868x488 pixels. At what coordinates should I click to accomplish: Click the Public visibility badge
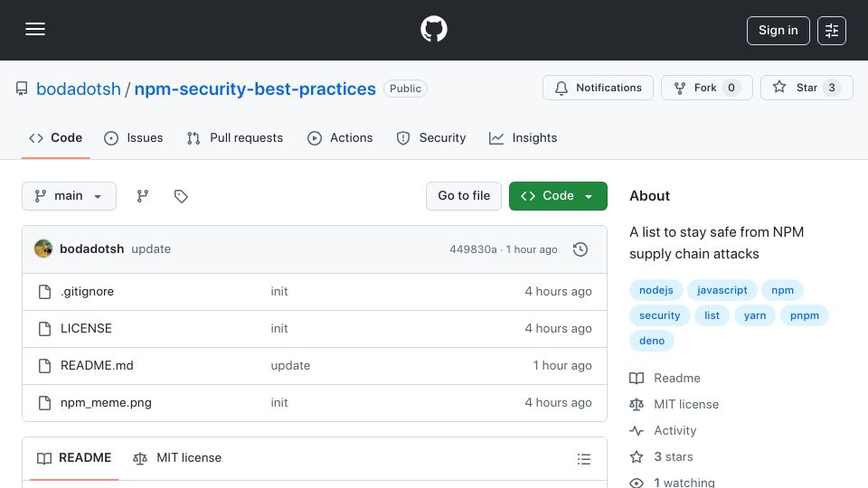(405, 89)
